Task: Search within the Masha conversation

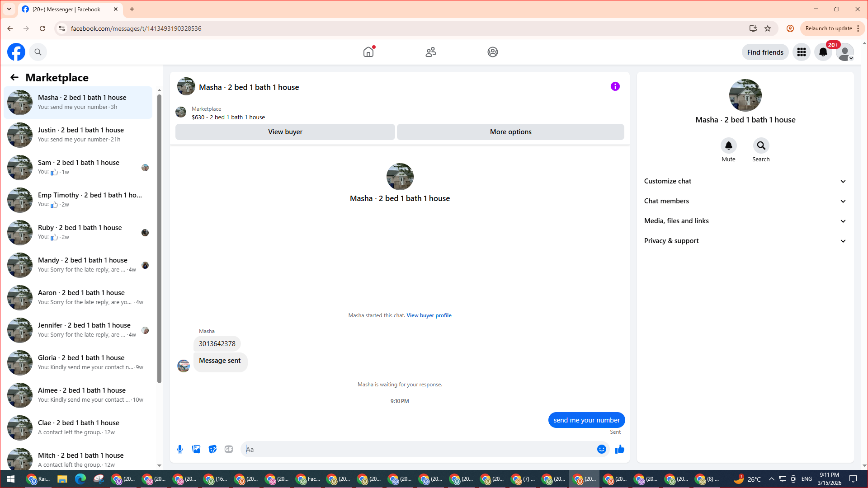Action: coord(761,145)
